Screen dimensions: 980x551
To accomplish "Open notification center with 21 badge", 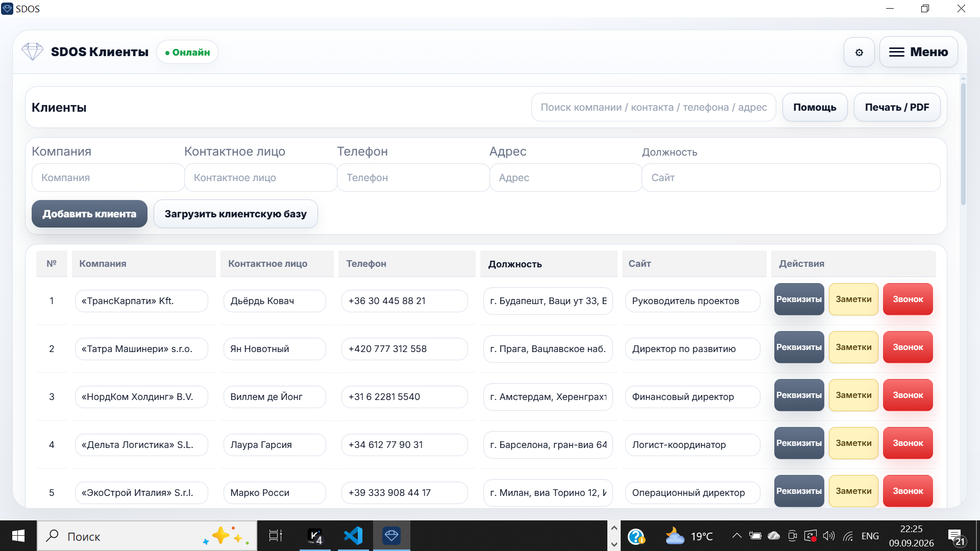I will coord(956,537).
